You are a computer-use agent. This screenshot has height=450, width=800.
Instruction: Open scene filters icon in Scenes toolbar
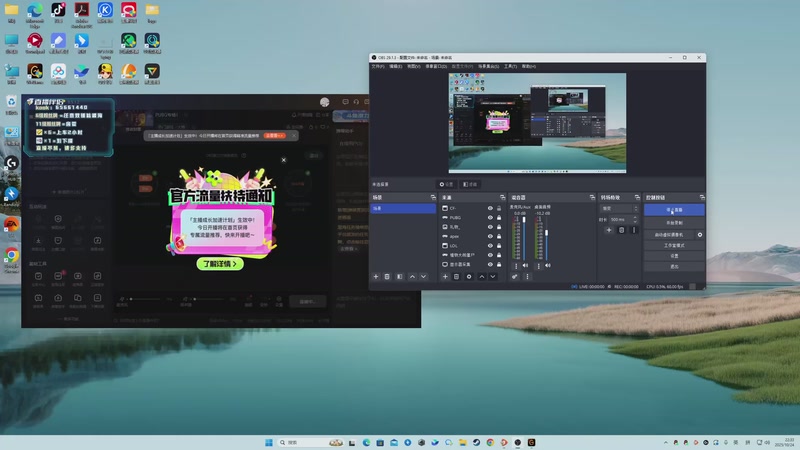tap(399, 277)
